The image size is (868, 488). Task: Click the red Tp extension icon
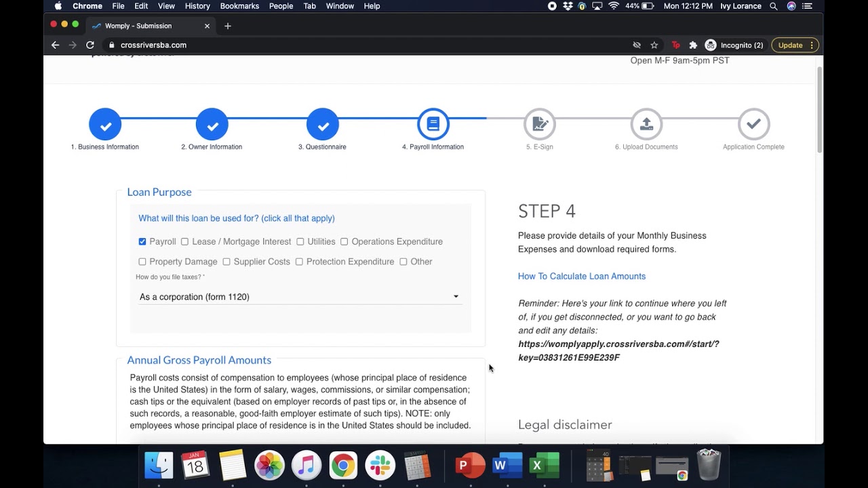(675, 45)
